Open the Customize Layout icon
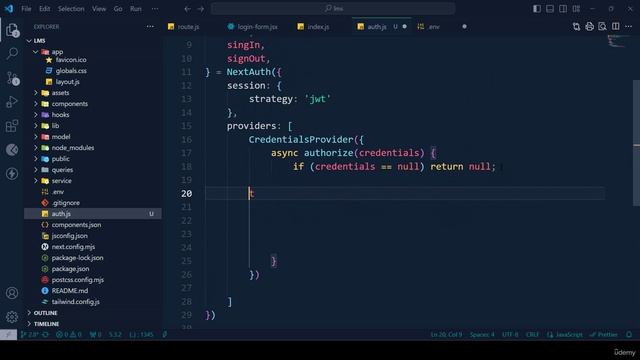This screenshot has width=640, height=360. coord(576,9)
